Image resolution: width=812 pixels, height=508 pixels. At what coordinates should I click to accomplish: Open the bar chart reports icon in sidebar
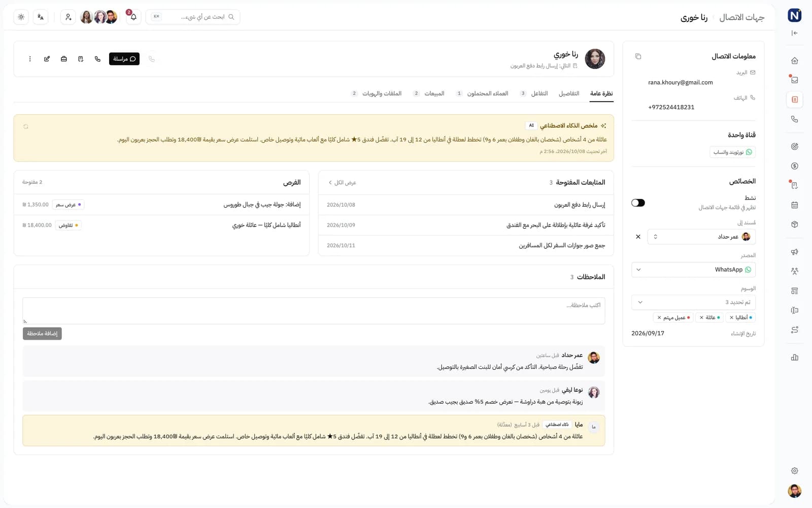click(x=795, y=357)
